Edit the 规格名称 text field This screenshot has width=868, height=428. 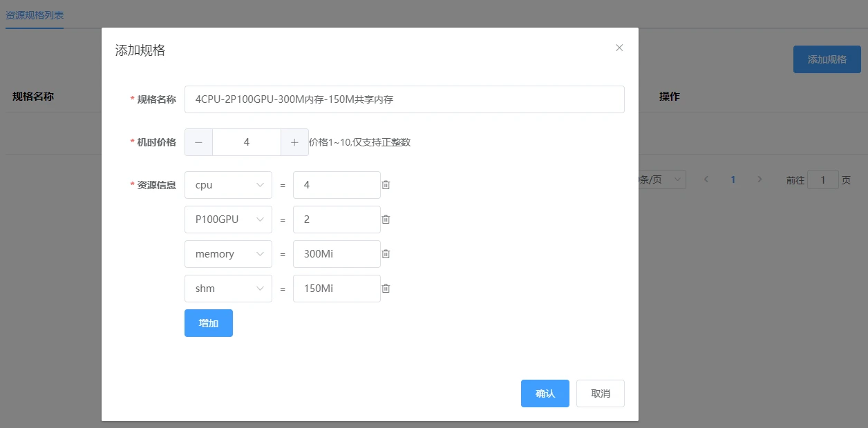coord(404,99)
